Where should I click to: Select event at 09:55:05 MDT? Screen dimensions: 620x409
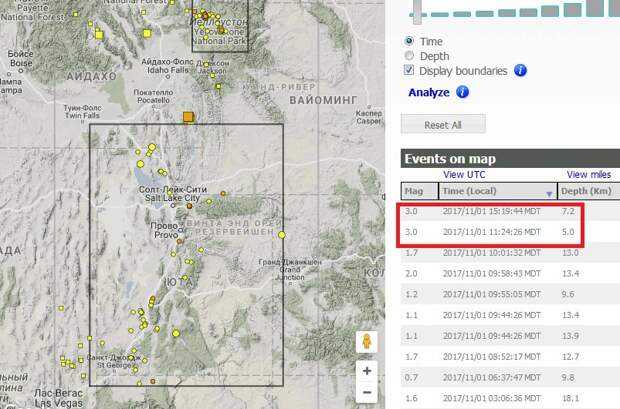pyautogui.click(x=510, y=294)
